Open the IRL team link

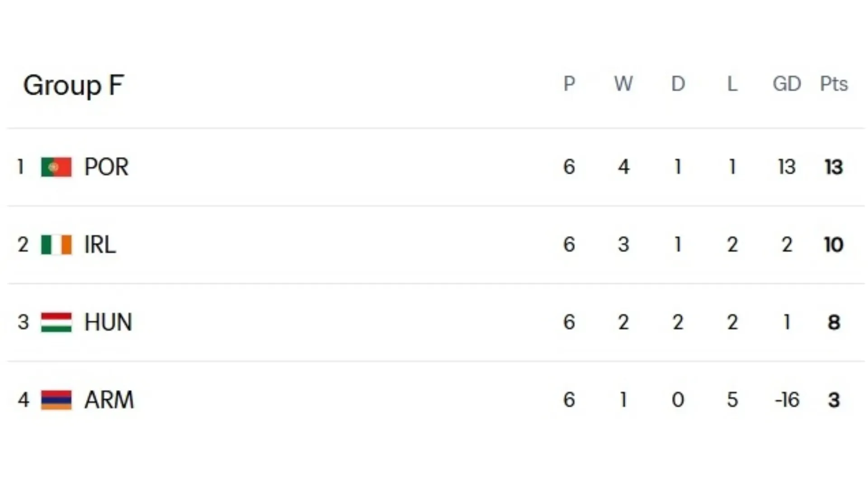click(x=100, y=244)
